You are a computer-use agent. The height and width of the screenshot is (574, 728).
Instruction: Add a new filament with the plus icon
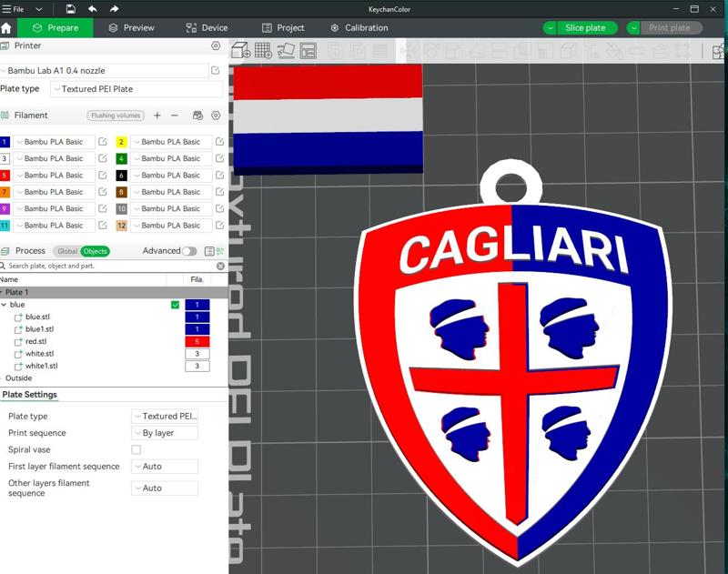(x=157, y=115)
